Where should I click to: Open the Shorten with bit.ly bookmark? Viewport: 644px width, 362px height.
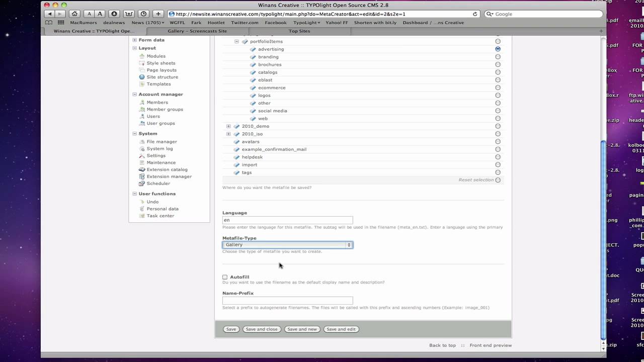[376, 23]
